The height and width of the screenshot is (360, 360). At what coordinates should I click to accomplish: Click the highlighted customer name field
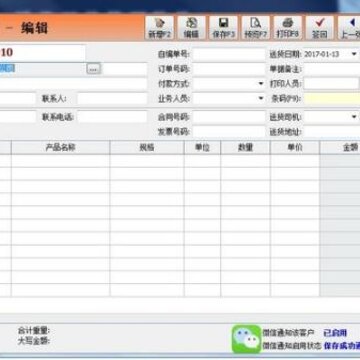click(x=43, y=69)
